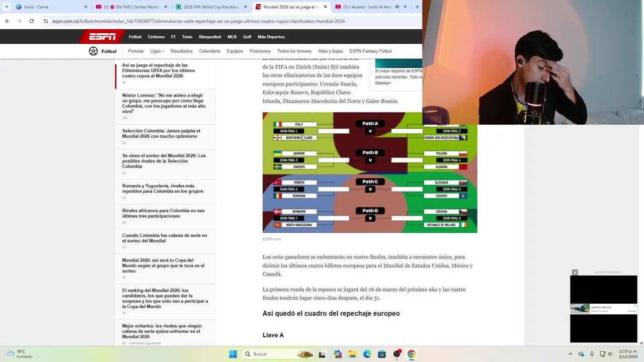This screenshot has height=362, width=644.
Task: Open 'Mejor evitarlos' rivals article
Action: click(162, 331)
